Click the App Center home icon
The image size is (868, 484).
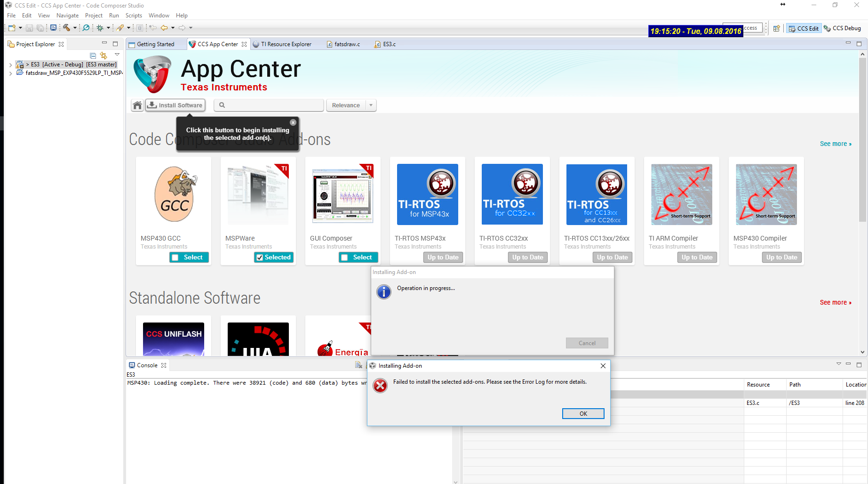137,105
